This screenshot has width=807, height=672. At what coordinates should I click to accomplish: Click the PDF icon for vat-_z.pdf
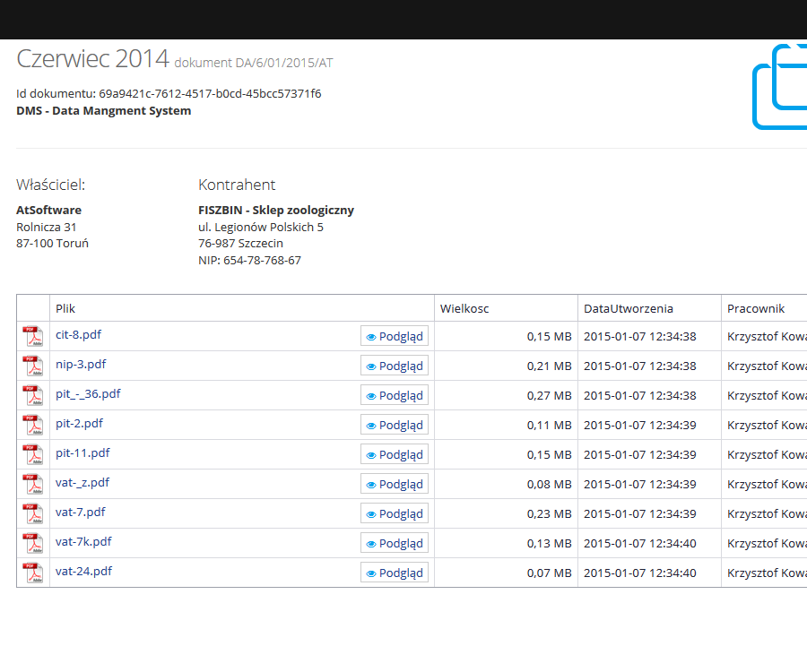click(33, 485)
